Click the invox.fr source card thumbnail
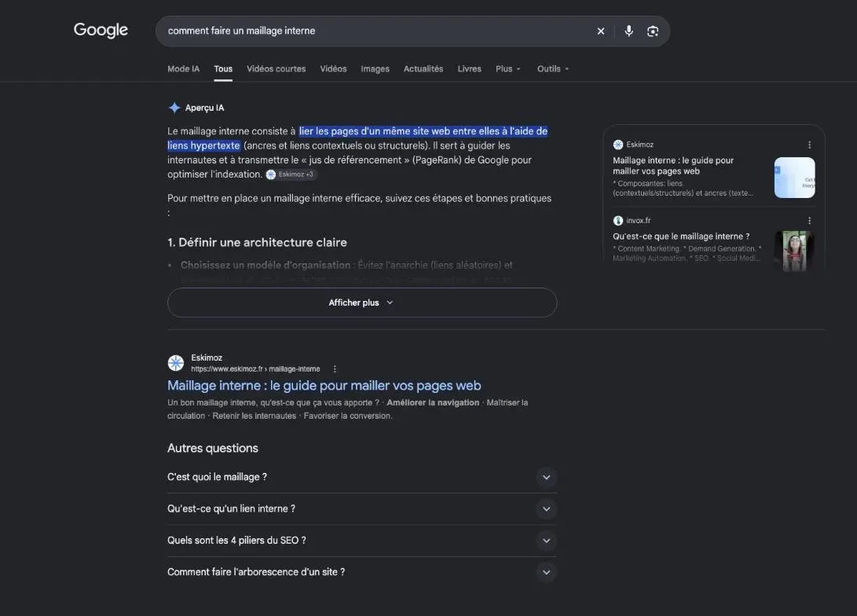Image resolution: width=857 pixels, height=616 pixels. (795, 251)
